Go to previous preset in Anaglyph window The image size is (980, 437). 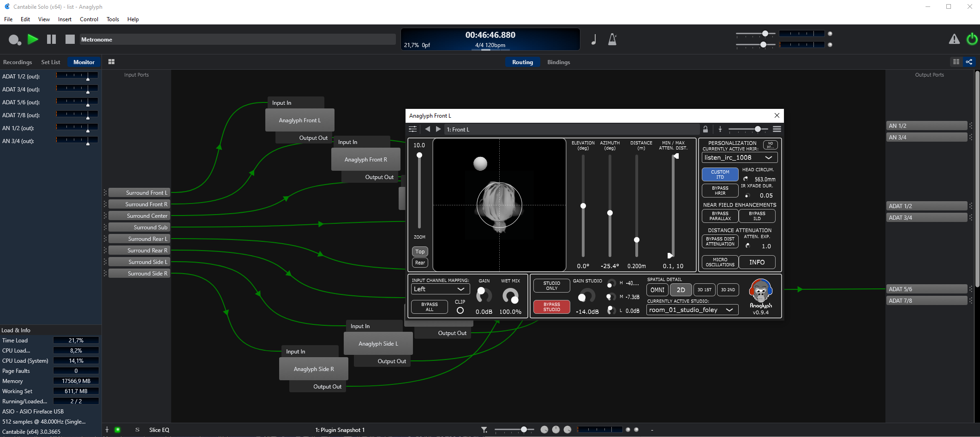tap(428, 129)
